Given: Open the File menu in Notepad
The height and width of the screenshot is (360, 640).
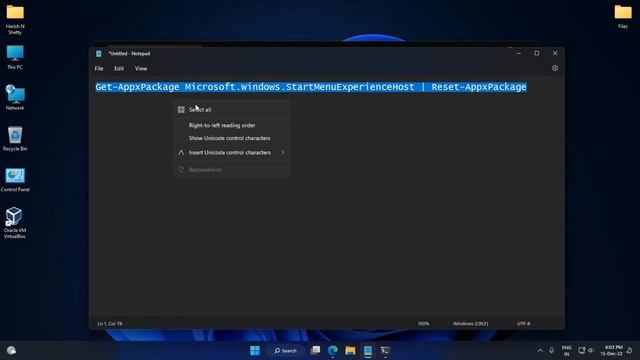Looking at the screenshot, I should coord(99,69).
